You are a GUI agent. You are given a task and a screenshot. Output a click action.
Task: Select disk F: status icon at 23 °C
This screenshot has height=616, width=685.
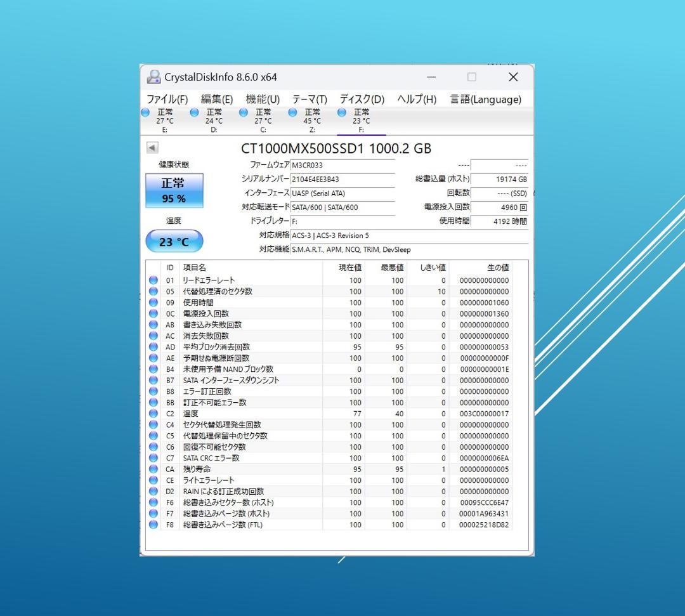click(x=342, y=113)
